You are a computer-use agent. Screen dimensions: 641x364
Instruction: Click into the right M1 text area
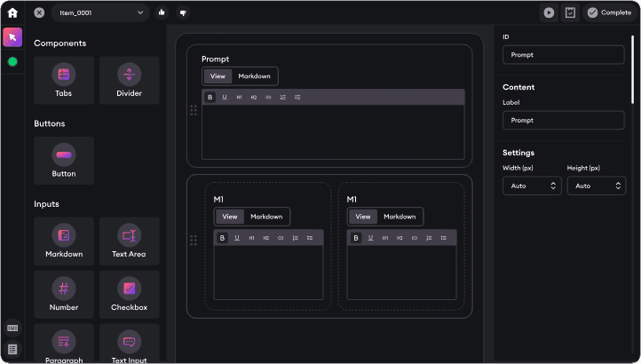tap(402, 273)
